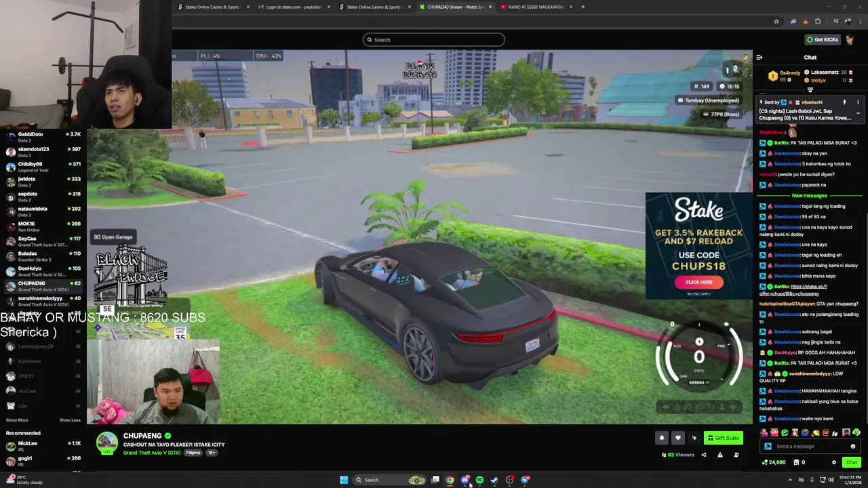
Task: Open the stake.ac offer link in chat
Action: 793,290
